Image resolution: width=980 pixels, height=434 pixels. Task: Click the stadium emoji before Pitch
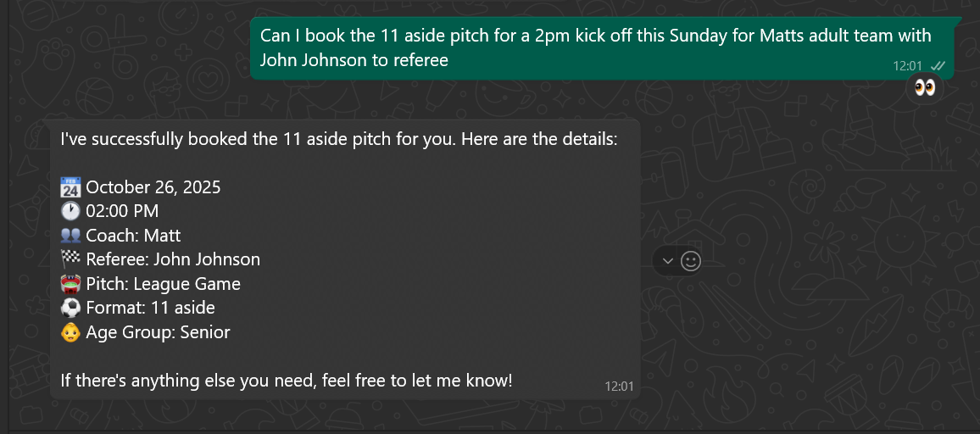[x=70, y=284]
